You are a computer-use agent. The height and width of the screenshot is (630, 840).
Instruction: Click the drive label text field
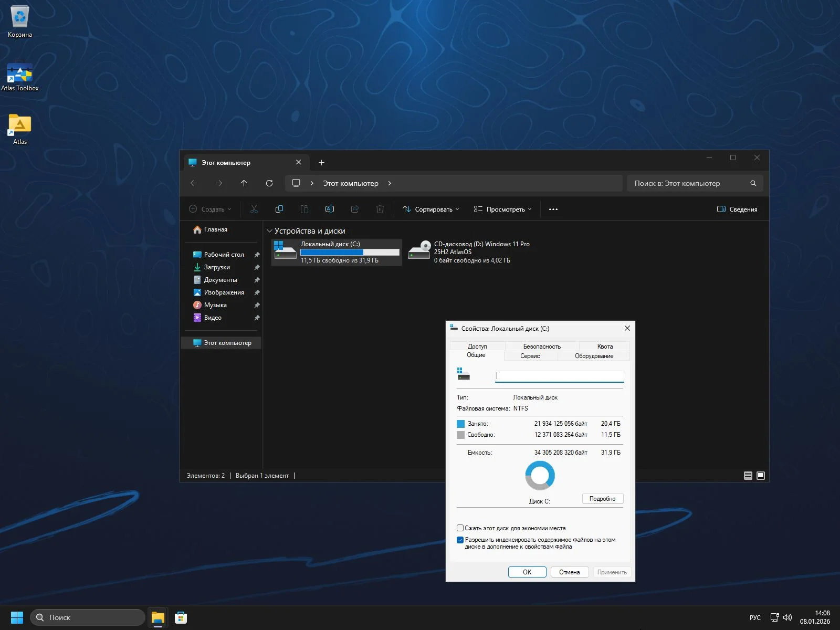tap(559, 376)
